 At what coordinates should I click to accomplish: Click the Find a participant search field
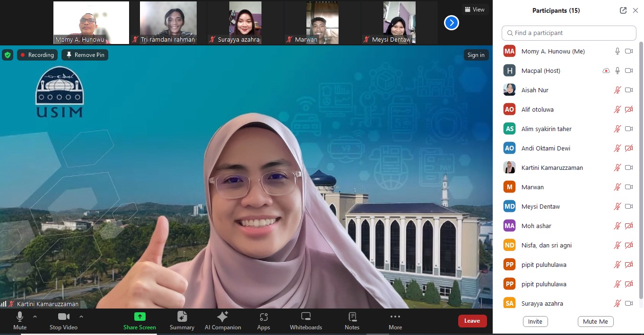569,33
